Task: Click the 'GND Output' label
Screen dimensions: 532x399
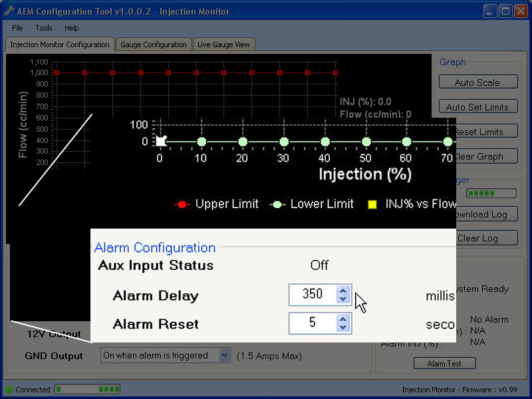Action: 54,356
